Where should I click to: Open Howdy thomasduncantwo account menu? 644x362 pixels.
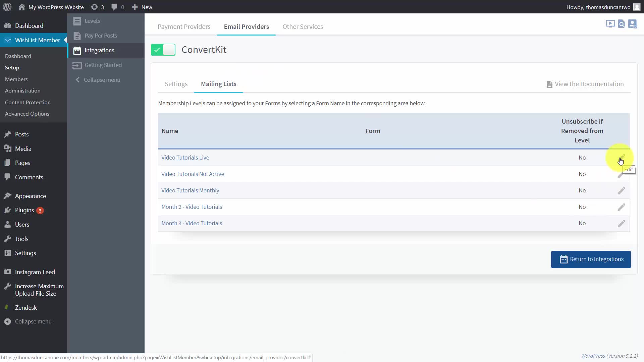coord(603,7)
